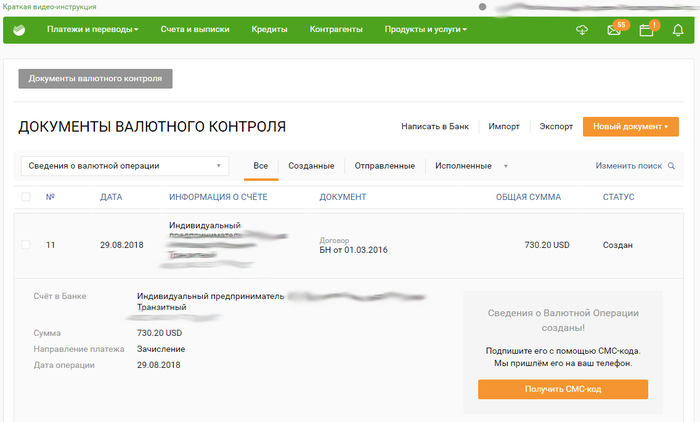Viewport: 700px width, 422px height.
Task: Click Написать в Банк link
Action: [434, 127]
